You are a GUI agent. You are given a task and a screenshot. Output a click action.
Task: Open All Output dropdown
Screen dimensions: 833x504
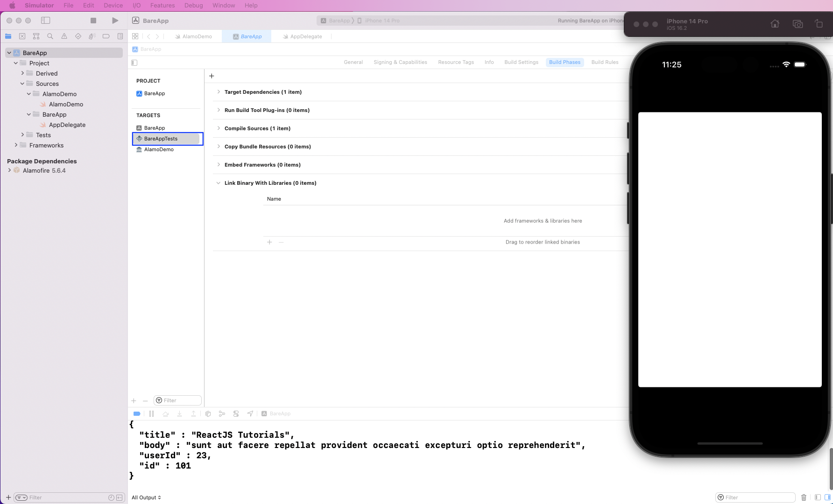[x=146, y=497]
